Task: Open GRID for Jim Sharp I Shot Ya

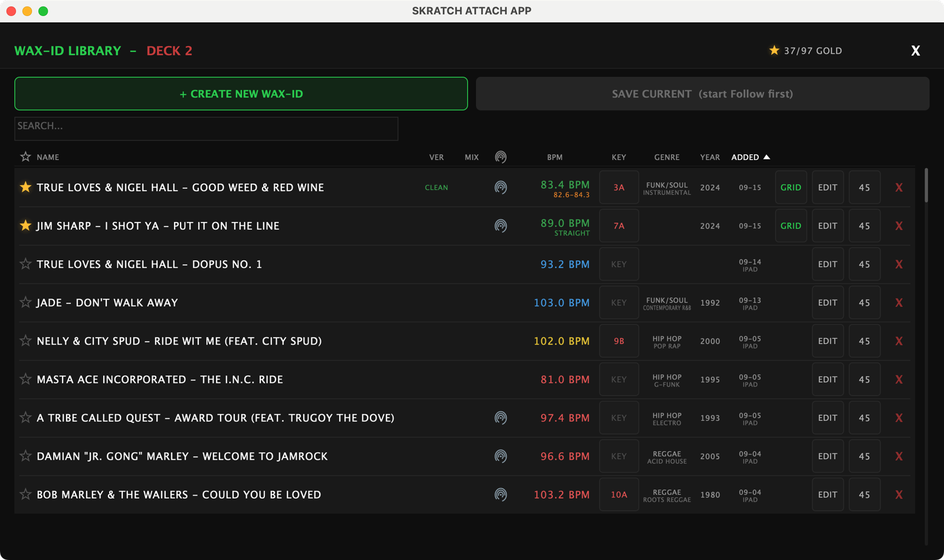Action: tap(791, 226)
